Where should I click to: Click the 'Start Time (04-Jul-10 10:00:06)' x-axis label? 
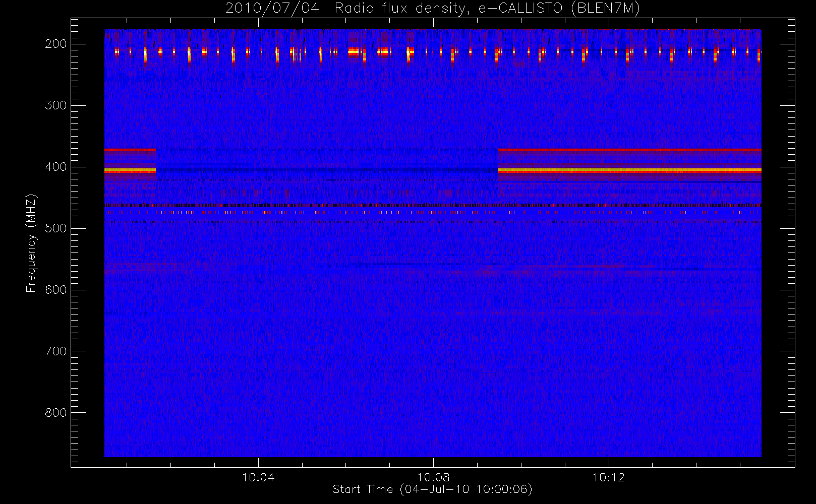coord(433,489)
